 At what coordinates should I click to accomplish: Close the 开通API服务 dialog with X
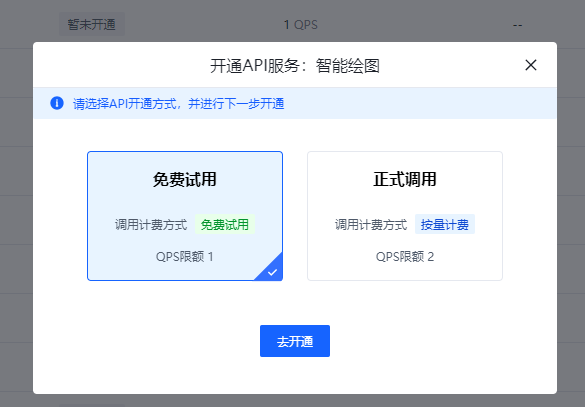coord(531,65)
